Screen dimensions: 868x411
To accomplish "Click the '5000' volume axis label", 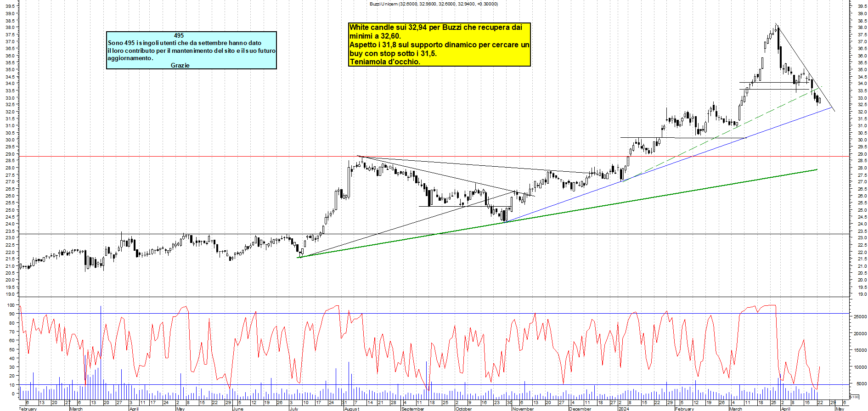I will [862, 384].
